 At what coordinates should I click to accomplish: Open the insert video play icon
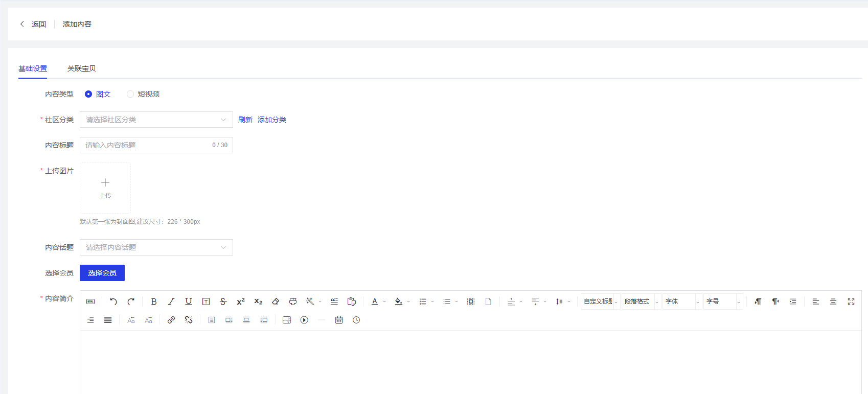point(304,320)
